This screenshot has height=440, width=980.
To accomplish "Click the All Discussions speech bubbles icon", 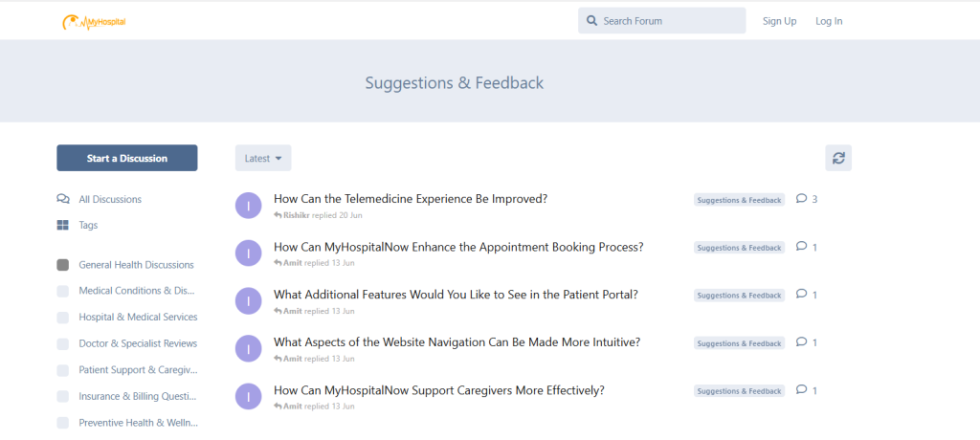I will point(63,199).
